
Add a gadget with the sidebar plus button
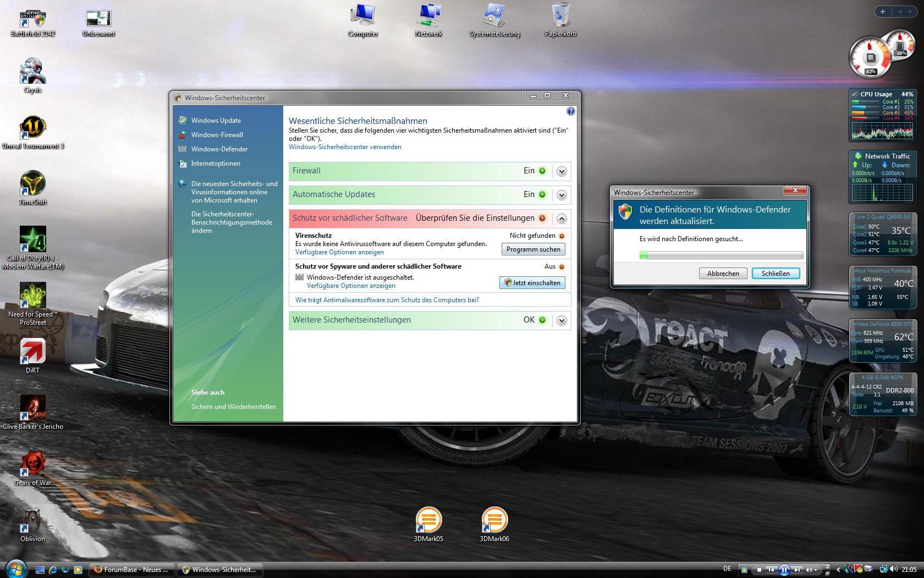882,12
